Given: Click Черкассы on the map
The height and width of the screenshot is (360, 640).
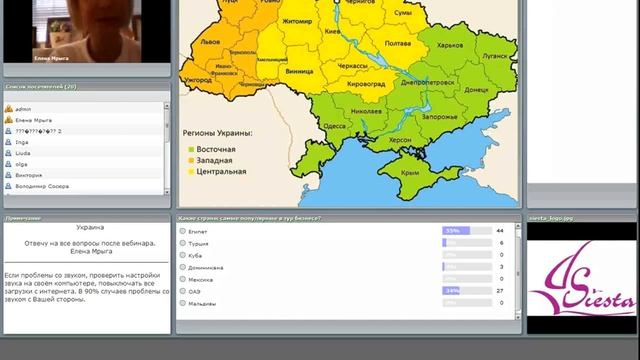Looking at the screenshot, I should pos(353,66).
